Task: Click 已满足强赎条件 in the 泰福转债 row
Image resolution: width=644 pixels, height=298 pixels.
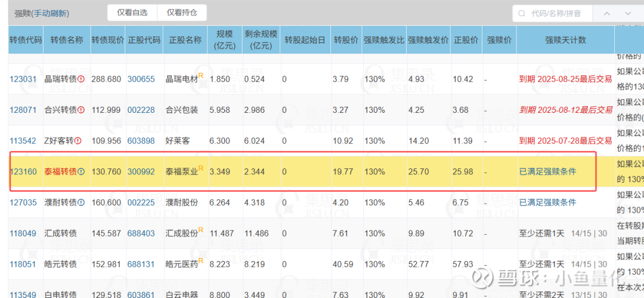Action: (x=547, y=171)
